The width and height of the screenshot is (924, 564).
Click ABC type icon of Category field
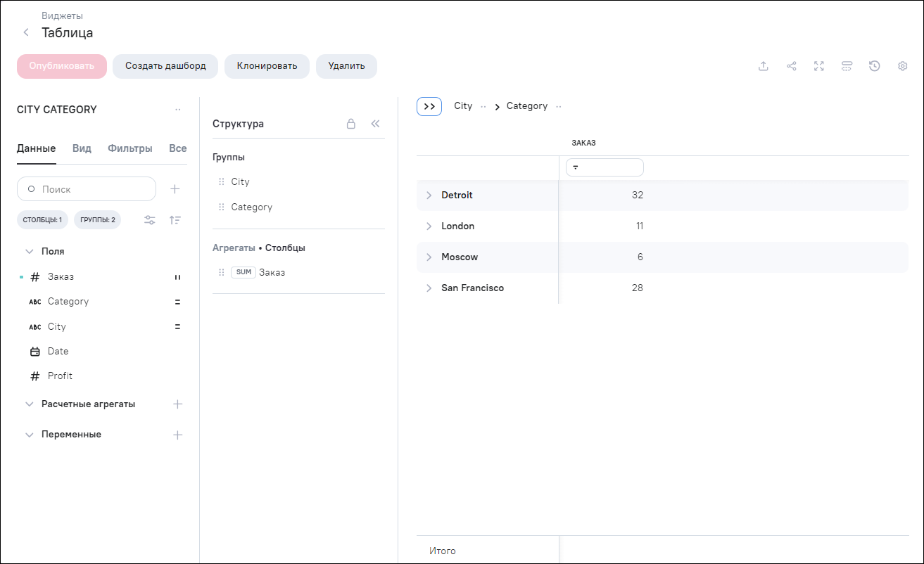pos(35,302)
